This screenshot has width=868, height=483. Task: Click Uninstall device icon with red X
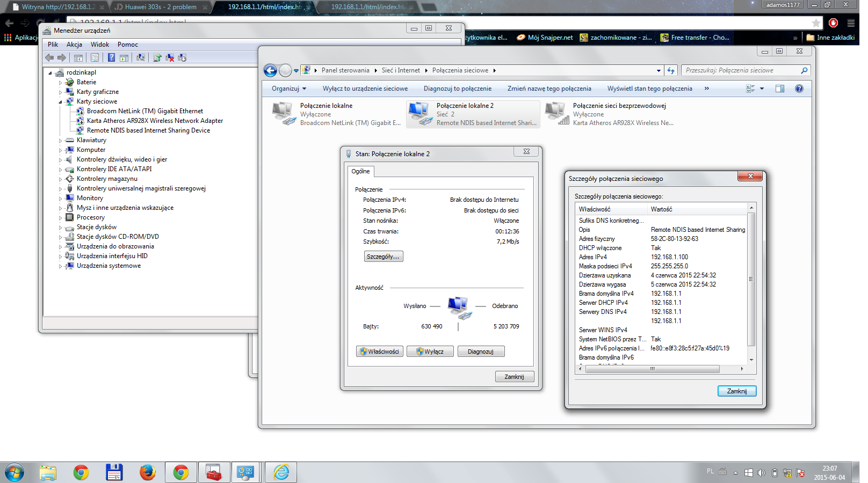pos(170,57)
